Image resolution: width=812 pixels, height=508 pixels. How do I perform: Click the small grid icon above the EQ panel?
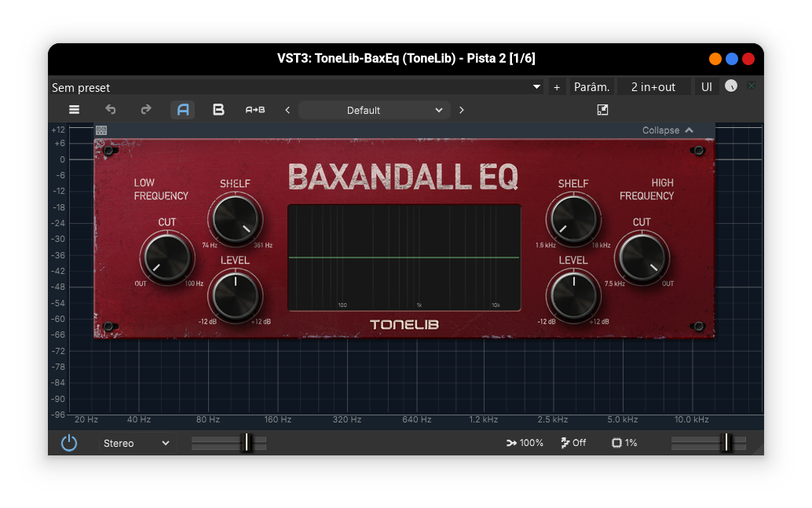[101, 130]
